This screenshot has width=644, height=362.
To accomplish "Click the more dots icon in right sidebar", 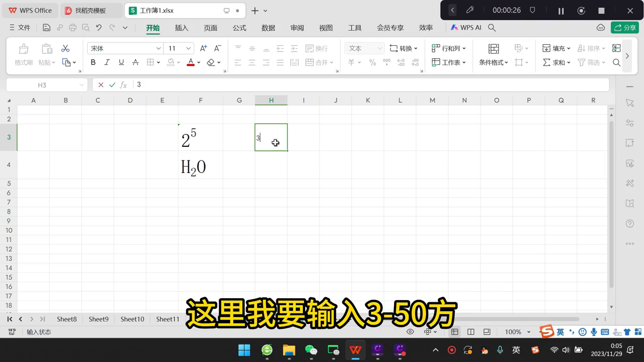I will (x=630, y=244).
